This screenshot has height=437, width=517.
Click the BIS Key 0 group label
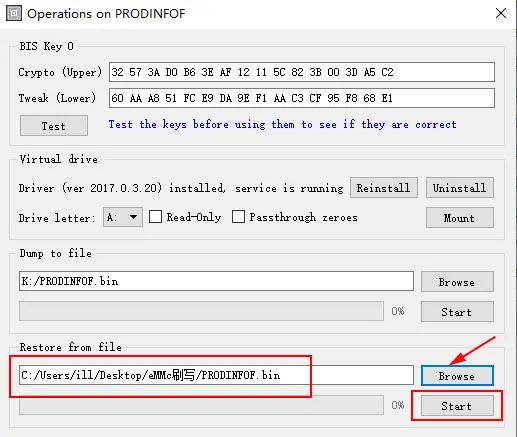click(46, 46)
